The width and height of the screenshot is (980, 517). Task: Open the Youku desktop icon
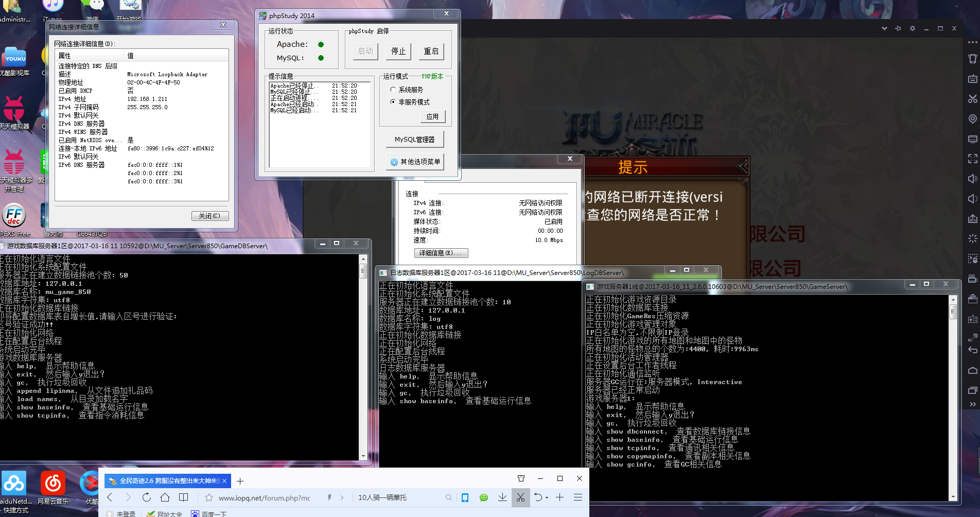coord(14,61)
